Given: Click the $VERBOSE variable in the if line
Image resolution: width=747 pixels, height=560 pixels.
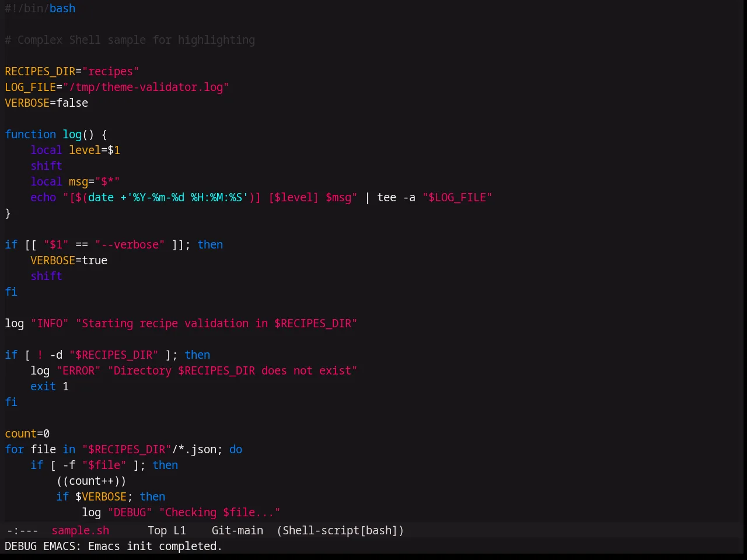Looking at the screenshot, I should point(101,496).
